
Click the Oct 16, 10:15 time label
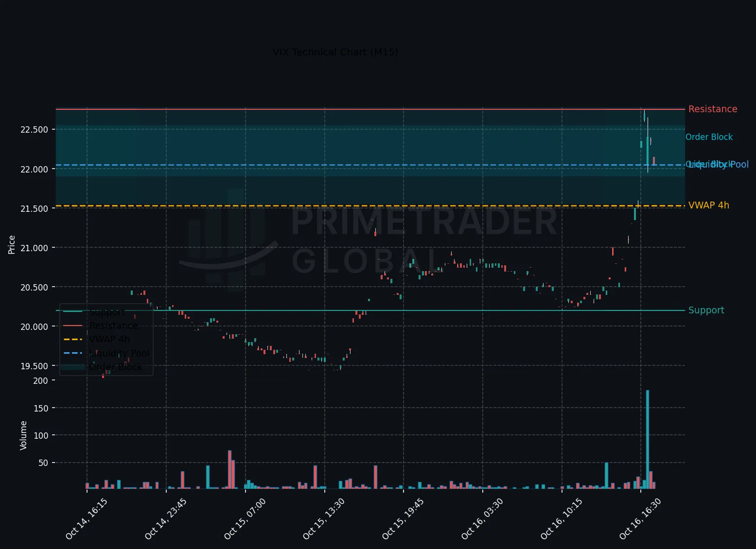click(561, 518)
